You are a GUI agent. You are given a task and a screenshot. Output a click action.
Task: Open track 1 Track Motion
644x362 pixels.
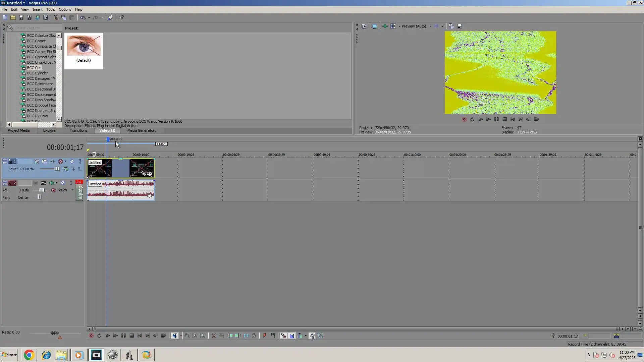click(x=45, y=162)
